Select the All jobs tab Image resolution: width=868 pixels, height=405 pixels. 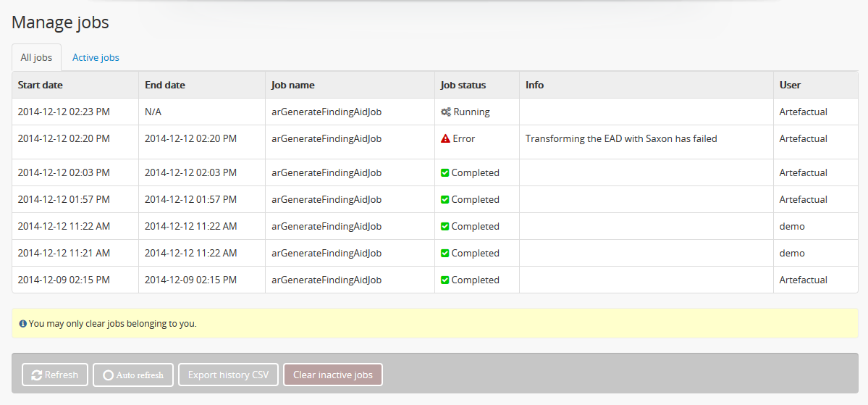pyautogui.click(x=36, y=58)
